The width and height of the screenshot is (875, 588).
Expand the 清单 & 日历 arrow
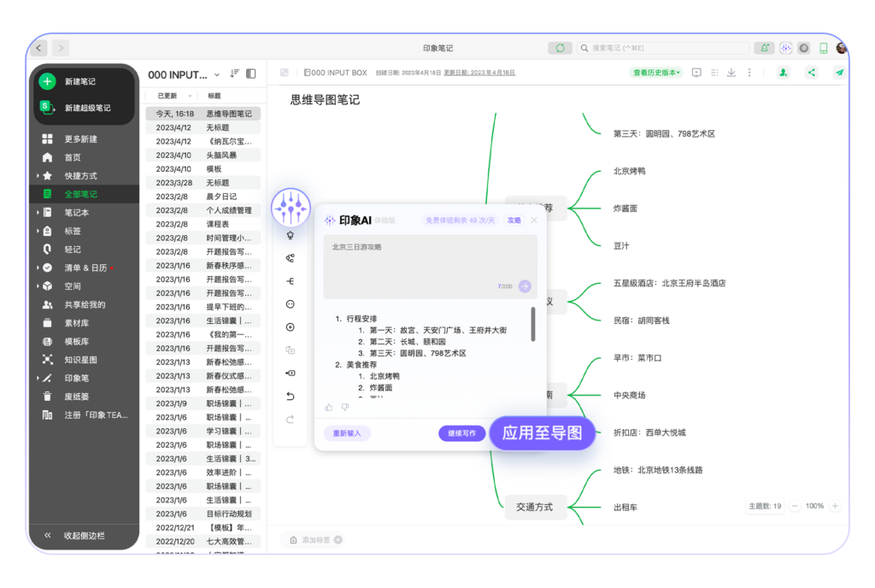point(38,268)
